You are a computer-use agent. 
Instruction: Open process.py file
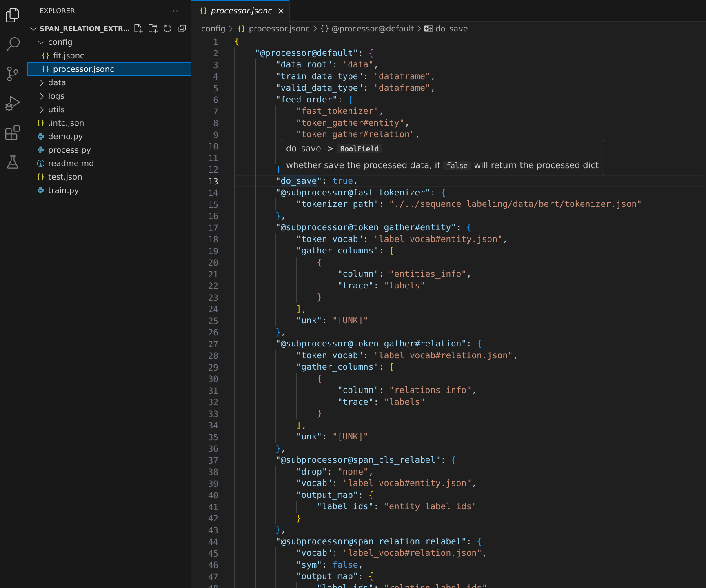[109, 150]
